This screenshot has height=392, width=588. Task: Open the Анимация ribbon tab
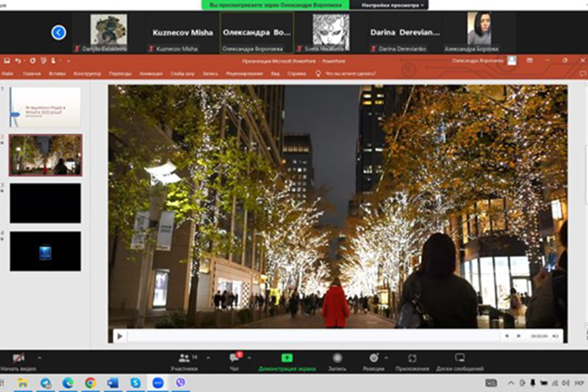pyautogui.click(x=151, y=74)
